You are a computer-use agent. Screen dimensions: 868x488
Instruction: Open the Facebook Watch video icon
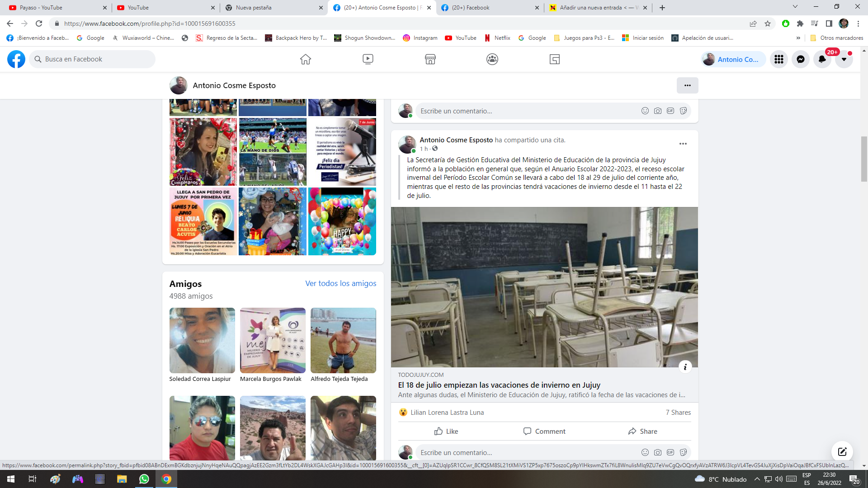368,59
